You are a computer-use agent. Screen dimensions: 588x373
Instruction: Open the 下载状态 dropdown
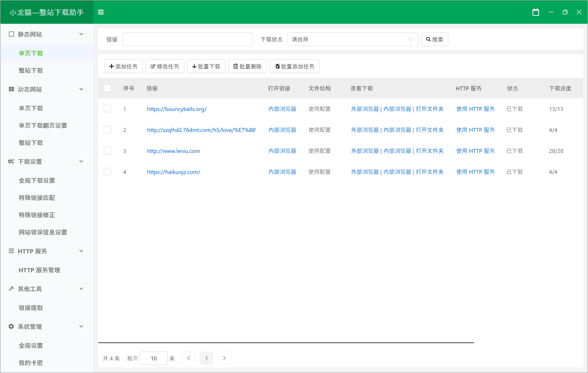[x=353, y=39]
